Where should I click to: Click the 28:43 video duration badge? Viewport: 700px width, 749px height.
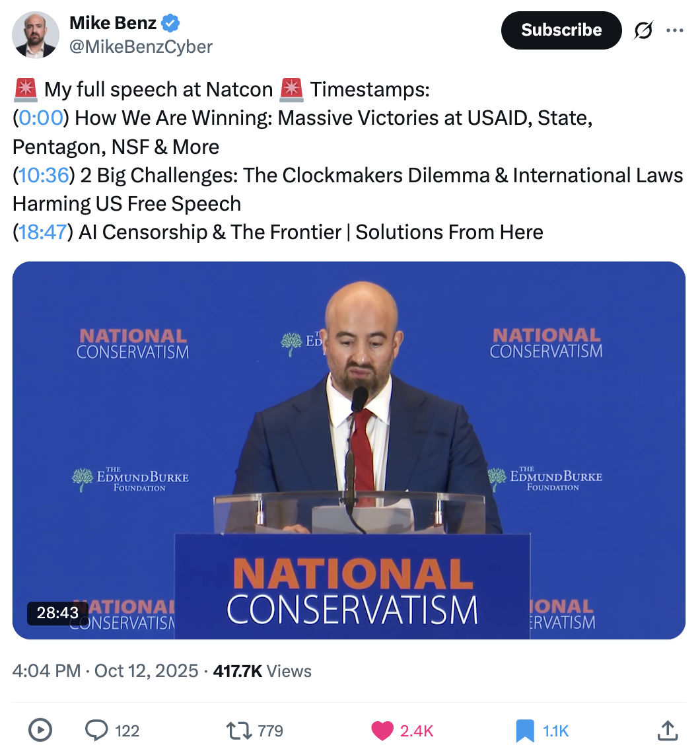57,613
